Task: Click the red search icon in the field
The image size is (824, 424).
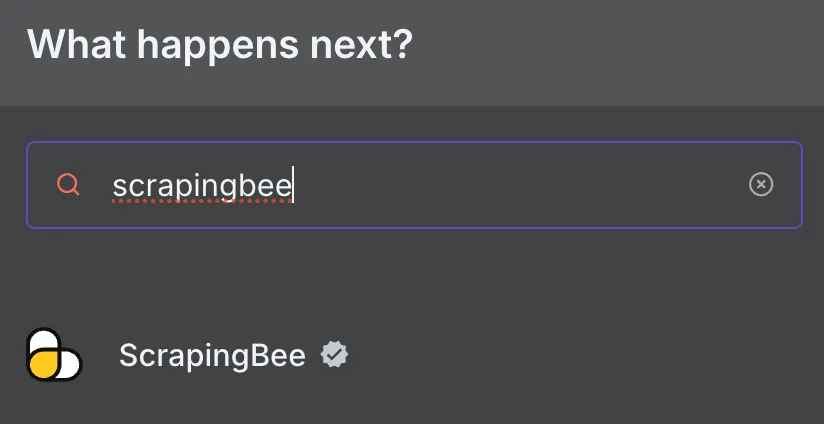Action: pos(69,185)
